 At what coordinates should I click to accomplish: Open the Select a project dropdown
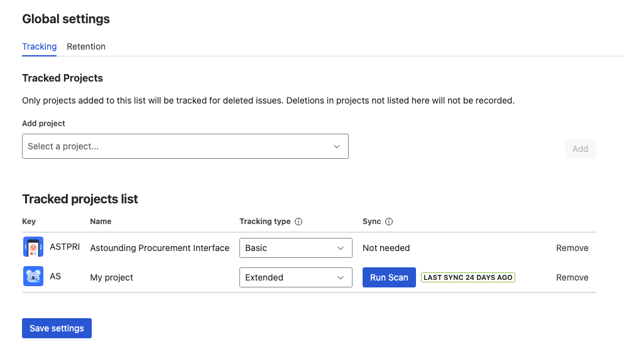185,146
